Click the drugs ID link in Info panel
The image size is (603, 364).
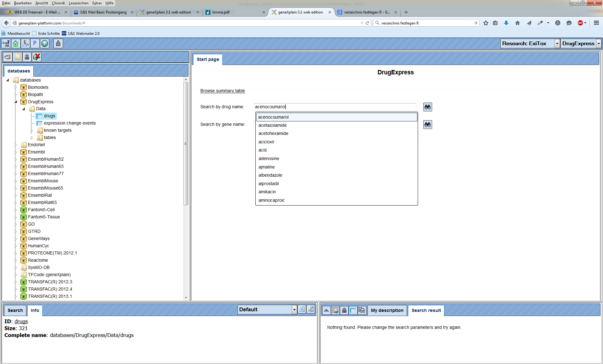coord(21,321)
